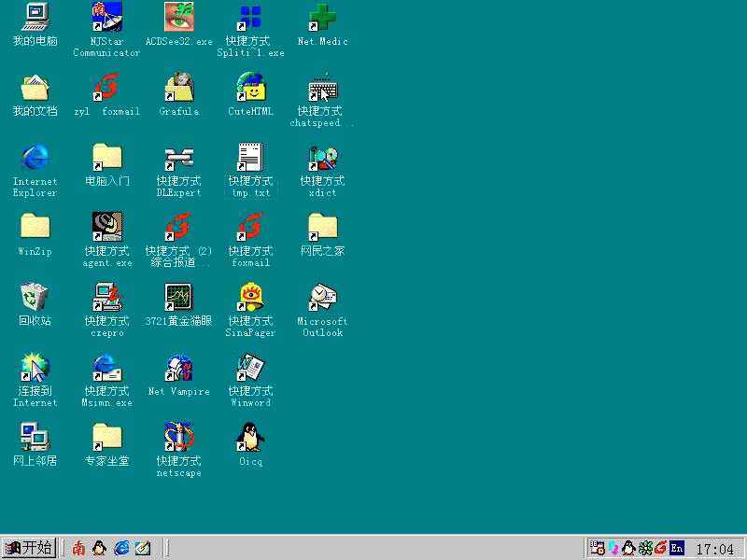Screen dimensions: 747x560
Task: Select the DLExpert shortcut icon
Action: [178, 158]
